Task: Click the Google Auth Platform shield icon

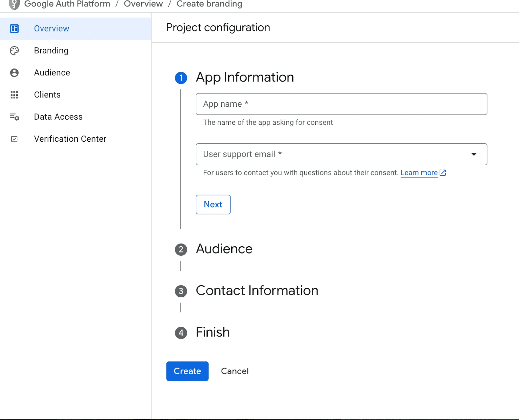Action: (14, 4)
